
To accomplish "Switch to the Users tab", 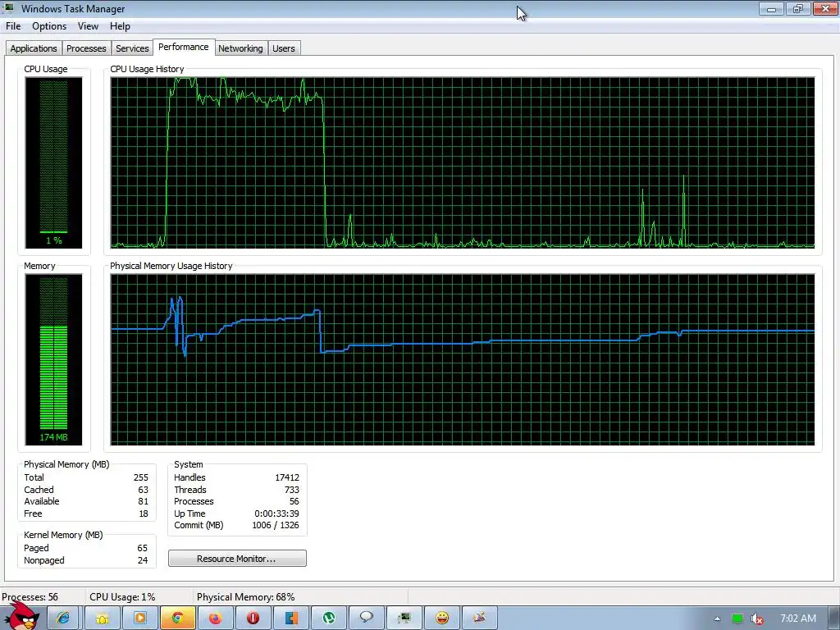I will [x=284, y=48].
